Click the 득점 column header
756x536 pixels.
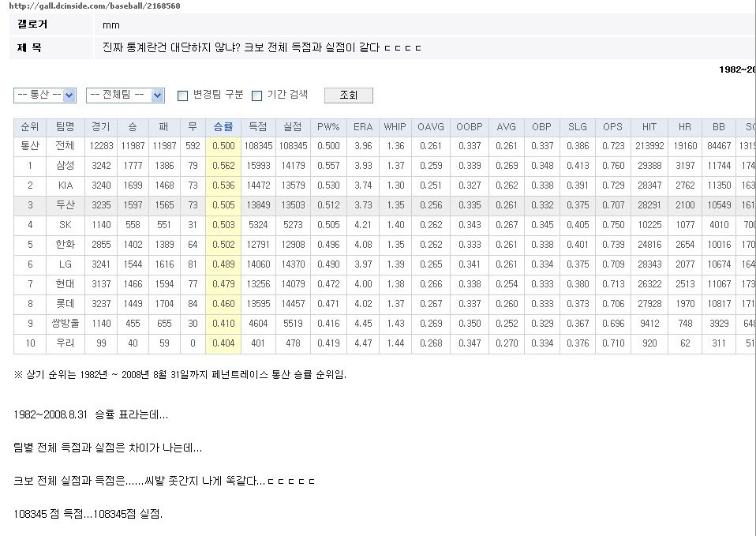[258, 127]
